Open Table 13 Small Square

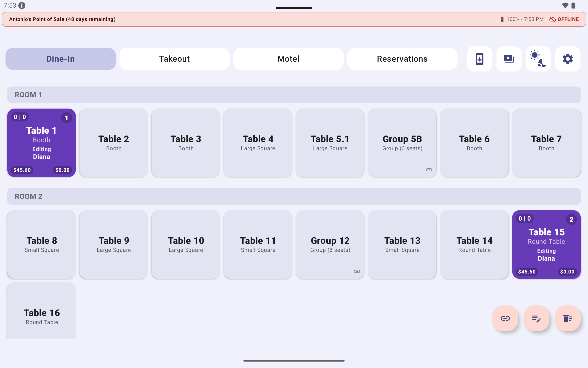point(402,244)
